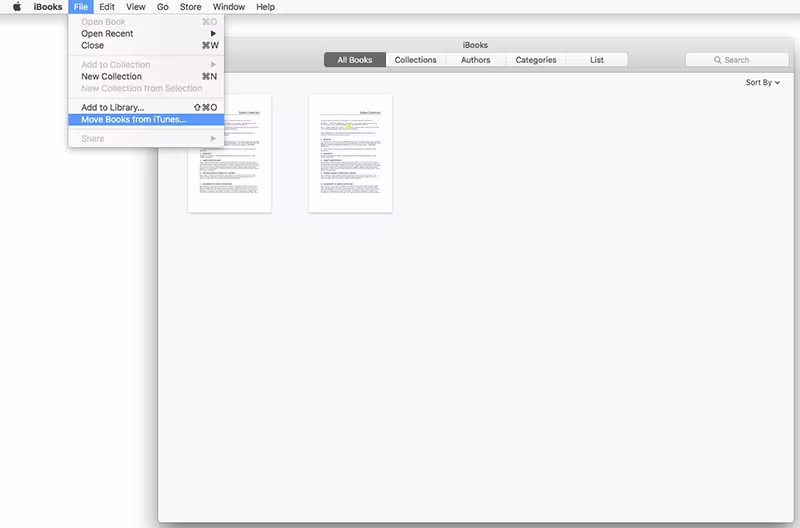This screenshot has width=800, height=528.
Task: Click the Search field
Action: click(x=737, y=60)
